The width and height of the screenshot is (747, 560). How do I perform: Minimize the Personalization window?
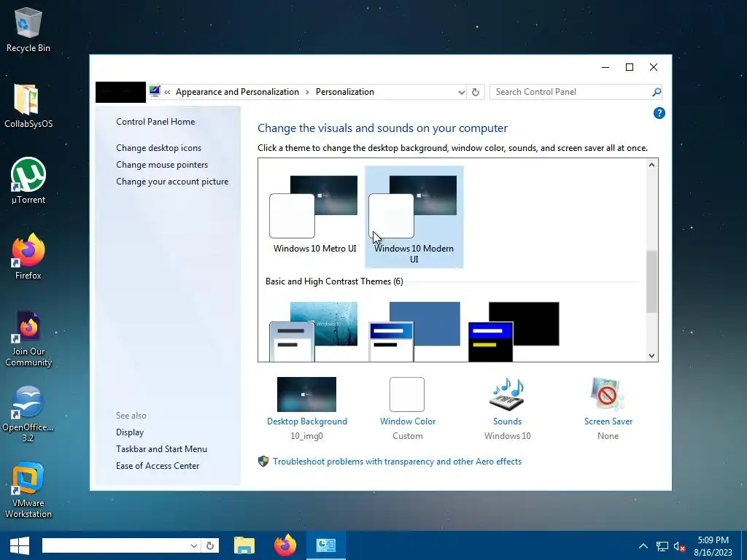[x=605, y=67]
